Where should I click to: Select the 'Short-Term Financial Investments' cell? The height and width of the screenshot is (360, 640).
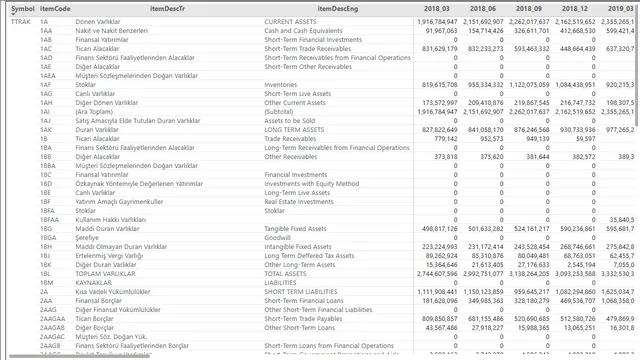pos(313,40)
